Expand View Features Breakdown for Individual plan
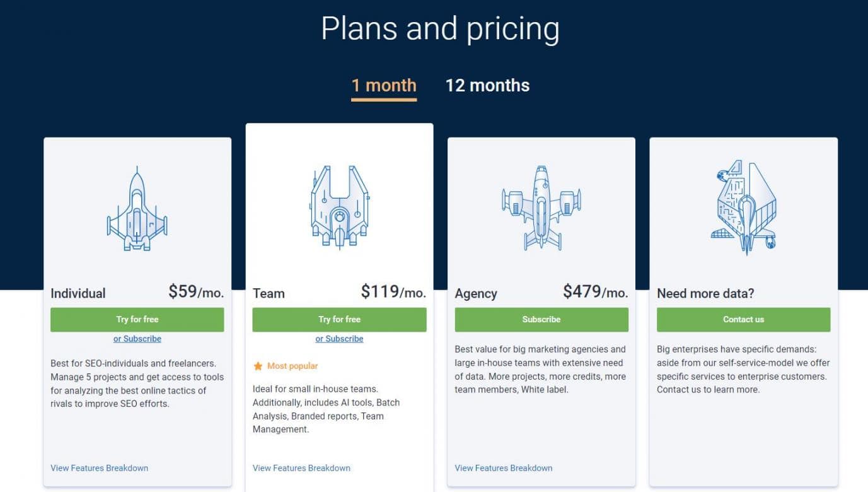868x492 pixels. click(99, 468)
